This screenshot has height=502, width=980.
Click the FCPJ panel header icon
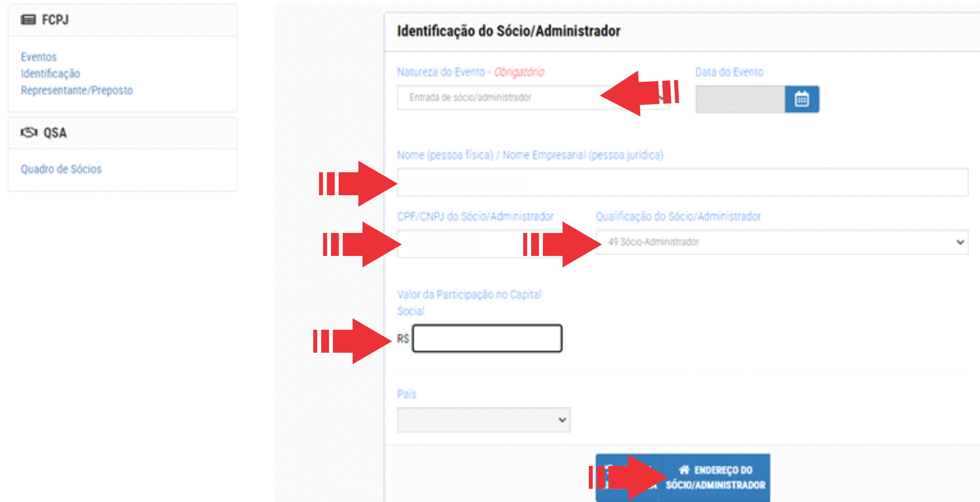(x=28, y=20)
